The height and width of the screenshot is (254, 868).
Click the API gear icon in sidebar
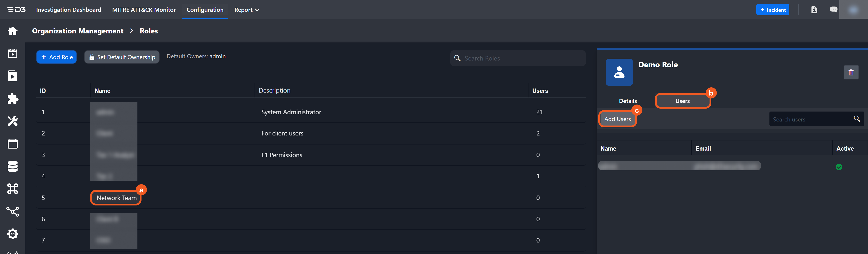click(12, 234)
